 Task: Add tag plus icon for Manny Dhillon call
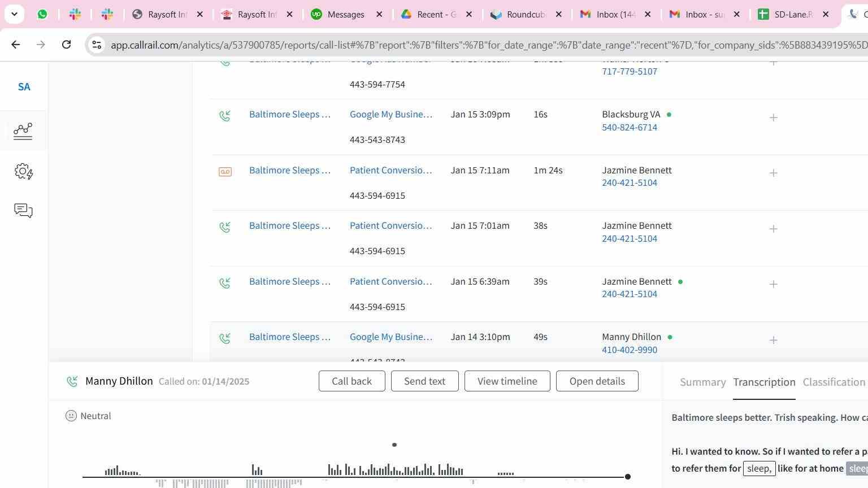click(774, 340)
